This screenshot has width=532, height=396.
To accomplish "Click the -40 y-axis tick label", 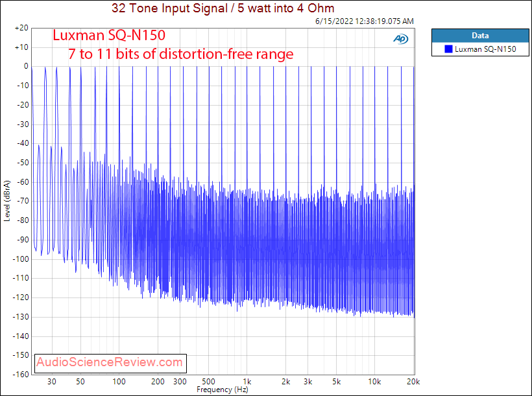I will 23,143.
